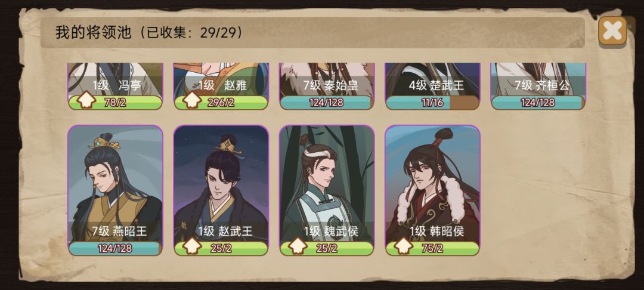
Task: Click the 1级 冯亭 name label
Action: [x=117, y=85]
